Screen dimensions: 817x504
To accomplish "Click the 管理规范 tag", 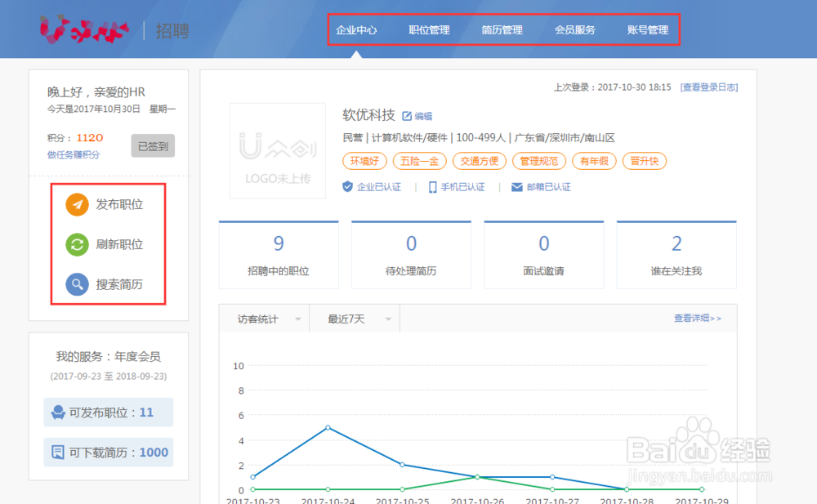I will coord(539,161).
